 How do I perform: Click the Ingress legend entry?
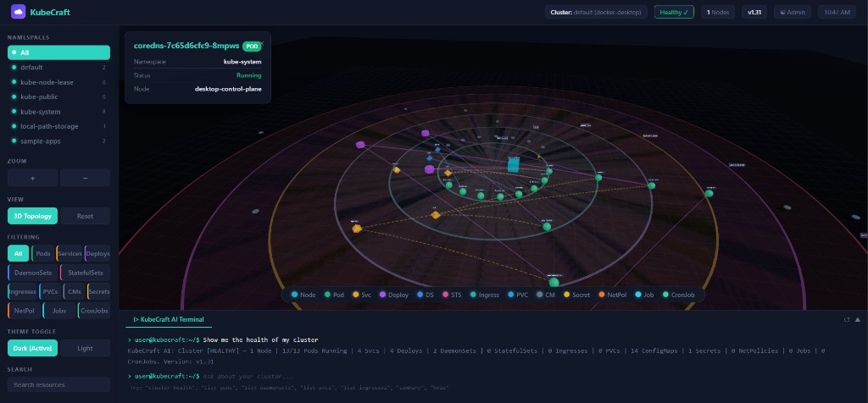[484, 295]
